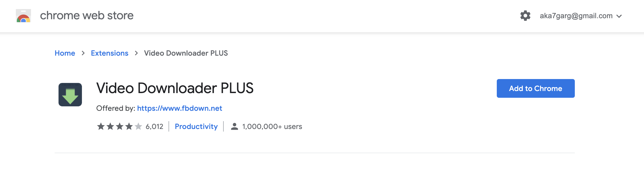Click the chrome web store title text
The image size is (644, 169).
87,16
